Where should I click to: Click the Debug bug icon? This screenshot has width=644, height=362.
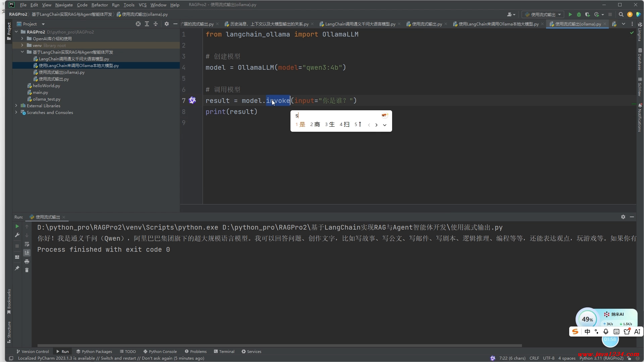coord(579,14)
